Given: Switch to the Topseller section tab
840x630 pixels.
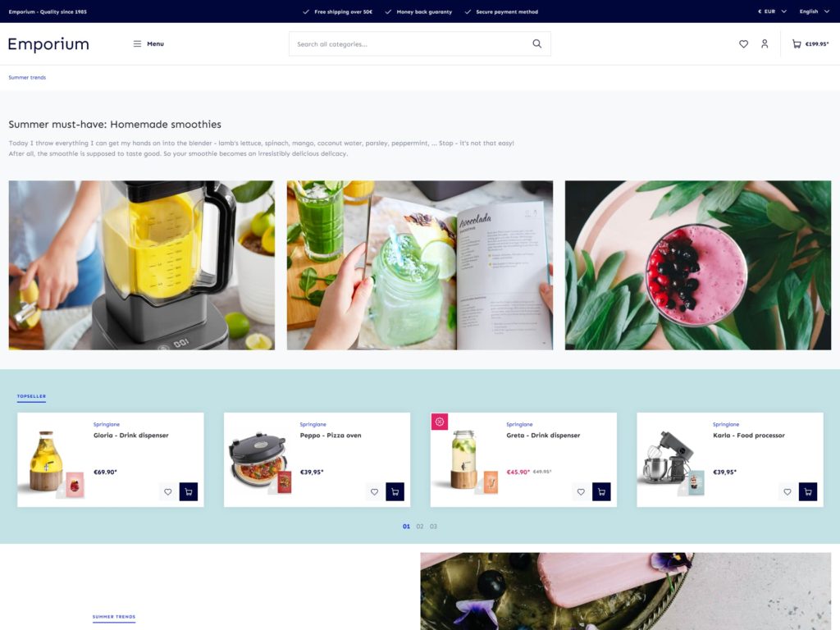Looking at the screenshot, I should coord(31,395).
